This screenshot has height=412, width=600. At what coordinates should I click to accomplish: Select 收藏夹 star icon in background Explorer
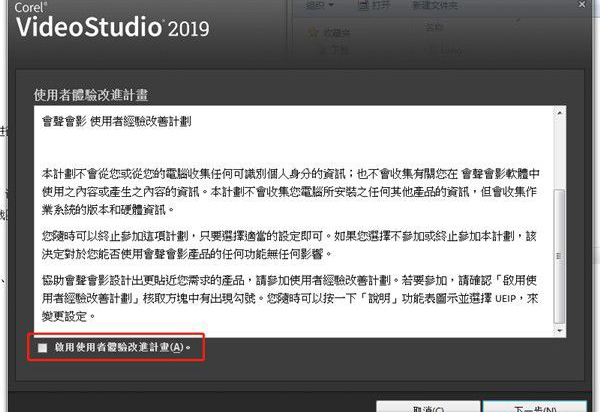[x=313, y=32]
